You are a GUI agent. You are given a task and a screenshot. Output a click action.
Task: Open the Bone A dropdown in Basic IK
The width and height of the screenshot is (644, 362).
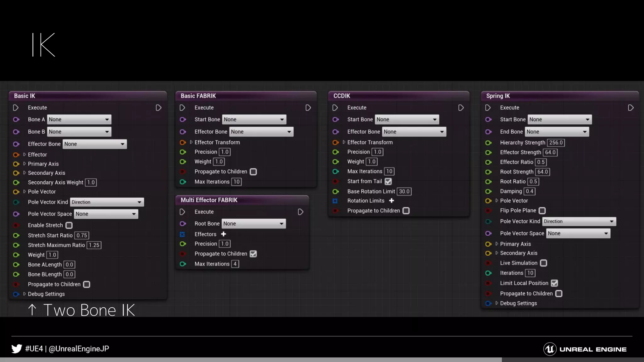click(79, 119)
